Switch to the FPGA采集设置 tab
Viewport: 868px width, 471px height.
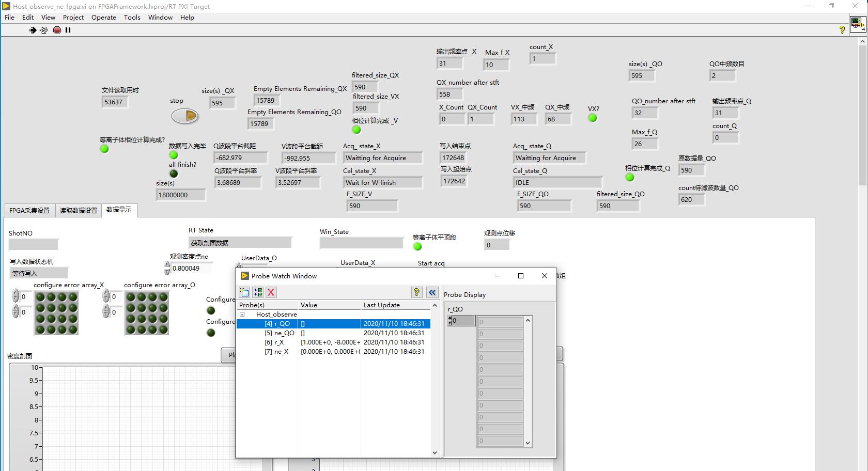point(29,210)
